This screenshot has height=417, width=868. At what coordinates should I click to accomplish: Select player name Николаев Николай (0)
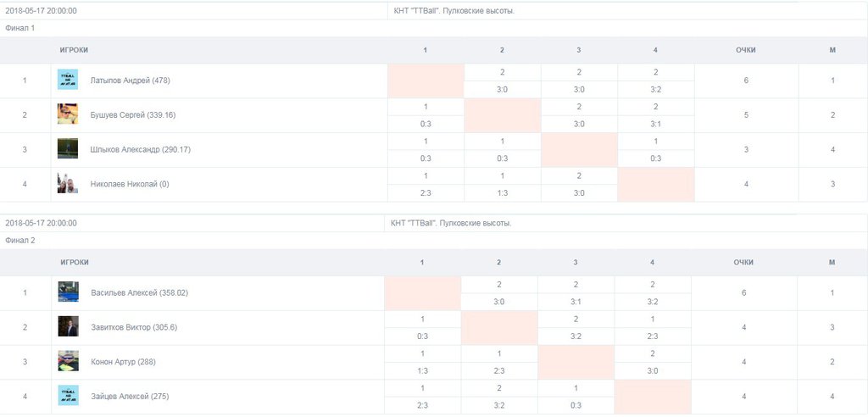130,183
